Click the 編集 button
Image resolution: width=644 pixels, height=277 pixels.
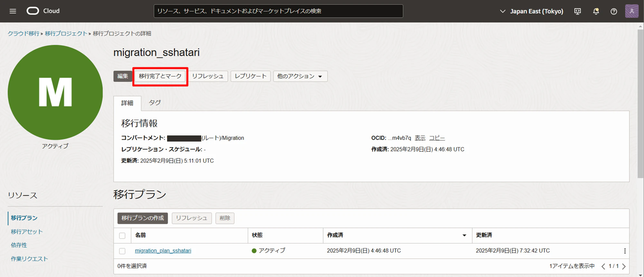pyautogui.click(x=123, y=76)
